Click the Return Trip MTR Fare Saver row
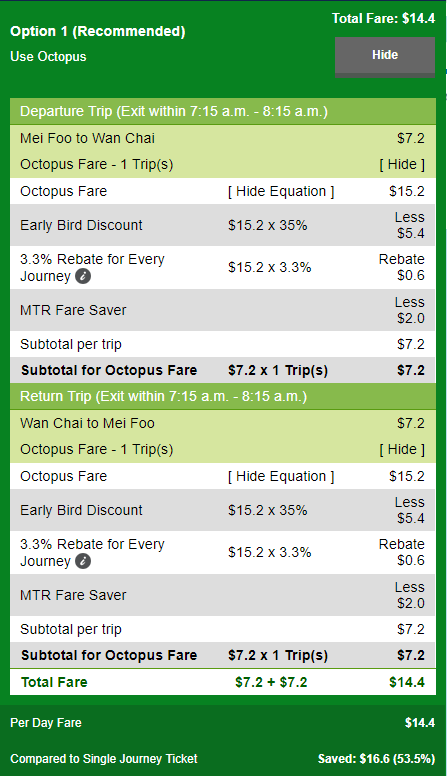The height and width of the screenshot is (776, 447). point(223,595)
